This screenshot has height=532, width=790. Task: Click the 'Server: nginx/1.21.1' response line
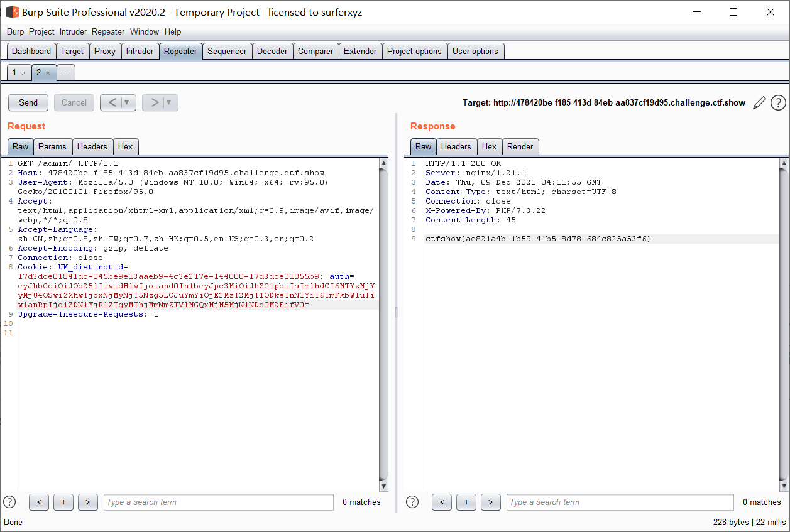[x=476, y=173]
